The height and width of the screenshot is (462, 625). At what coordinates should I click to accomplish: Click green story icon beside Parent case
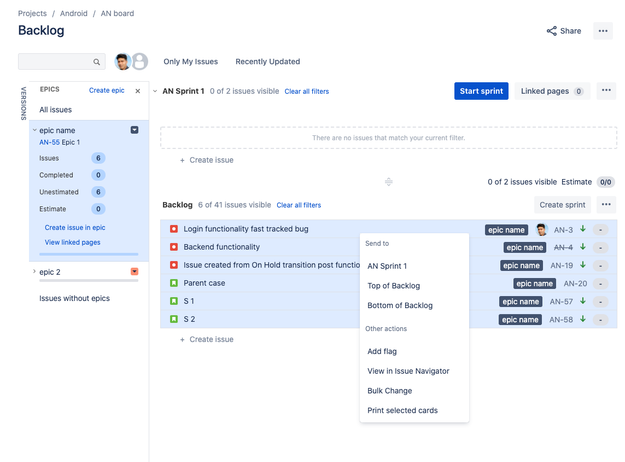pos(174,283)
